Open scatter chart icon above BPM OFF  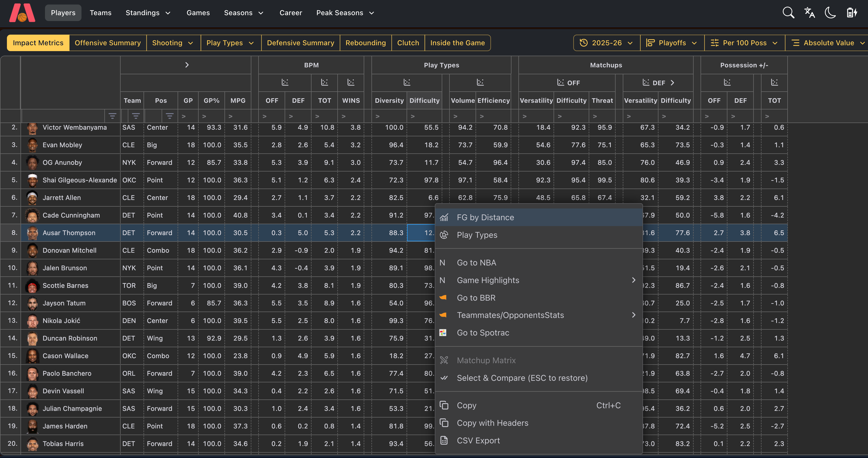pos(285,82)
